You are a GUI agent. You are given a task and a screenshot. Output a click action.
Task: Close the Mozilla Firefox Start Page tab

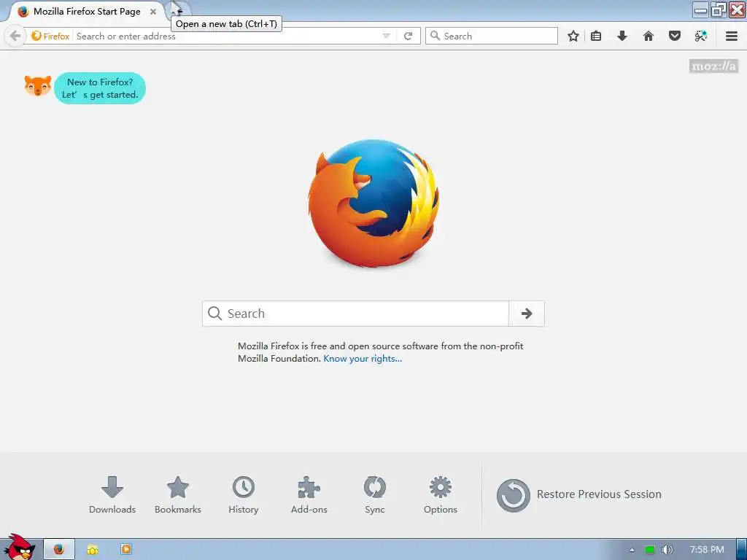pos(153,12)
